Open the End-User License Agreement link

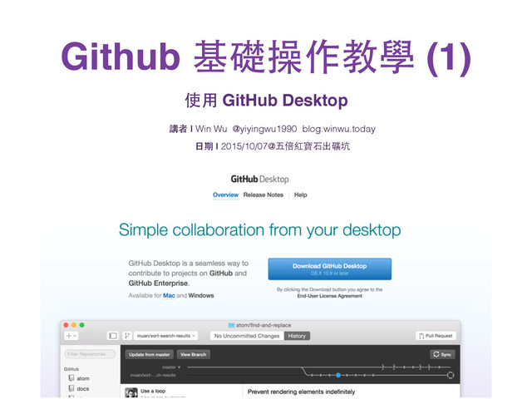click(x=330, y=296)
